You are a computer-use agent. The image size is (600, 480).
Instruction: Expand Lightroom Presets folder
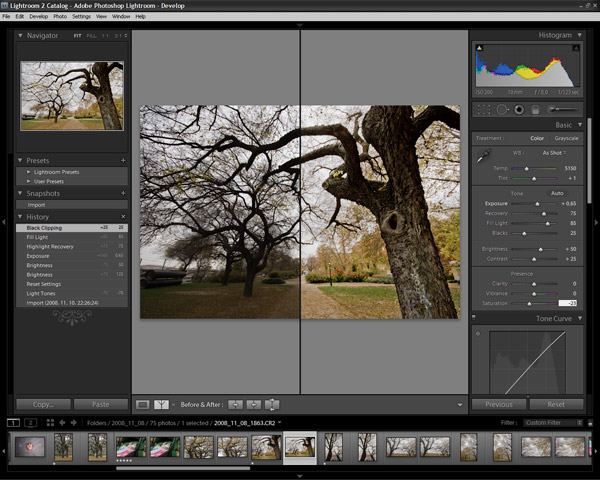pyautogui.click(x=29, y=172)
